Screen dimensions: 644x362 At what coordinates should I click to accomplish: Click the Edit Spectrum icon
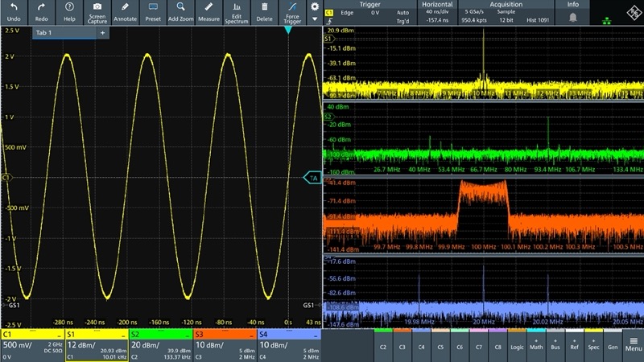[237, 11]
